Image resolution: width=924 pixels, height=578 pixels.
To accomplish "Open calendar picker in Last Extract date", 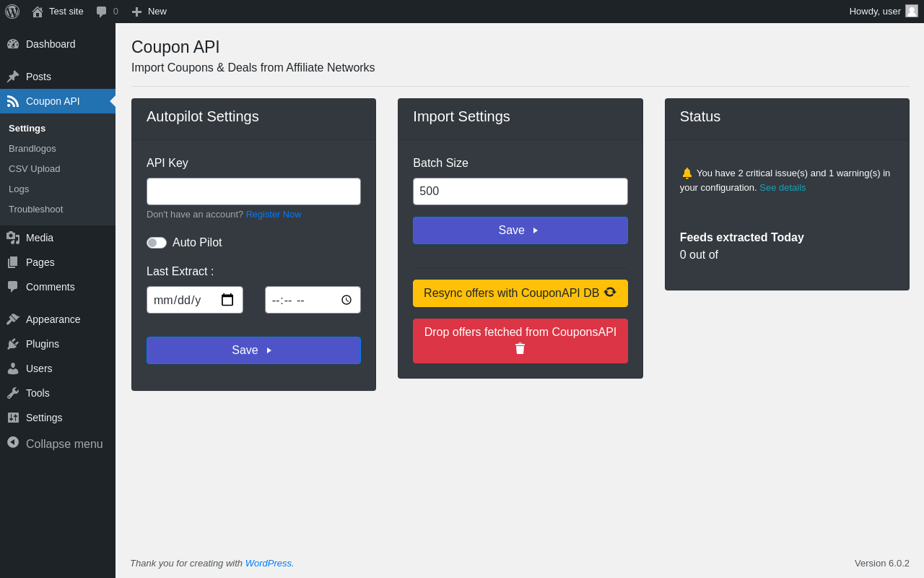I will [x=227, y=300].
